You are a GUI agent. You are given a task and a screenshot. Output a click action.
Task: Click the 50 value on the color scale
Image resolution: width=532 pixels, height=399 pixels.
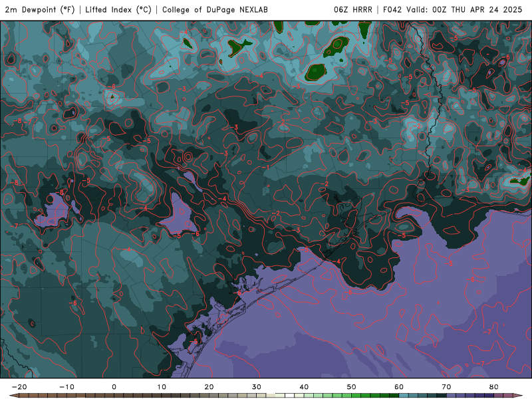coord(352,387)
